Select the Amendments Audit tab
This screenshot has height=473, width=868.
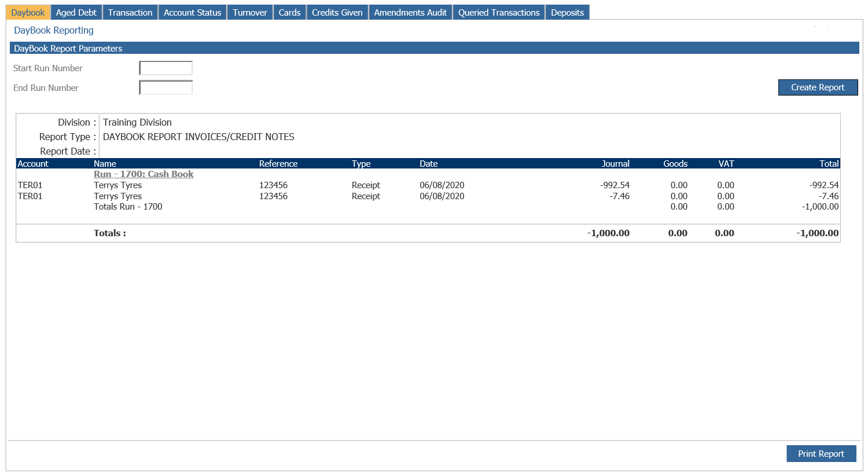pyautogui.click(x=410, y=12)
